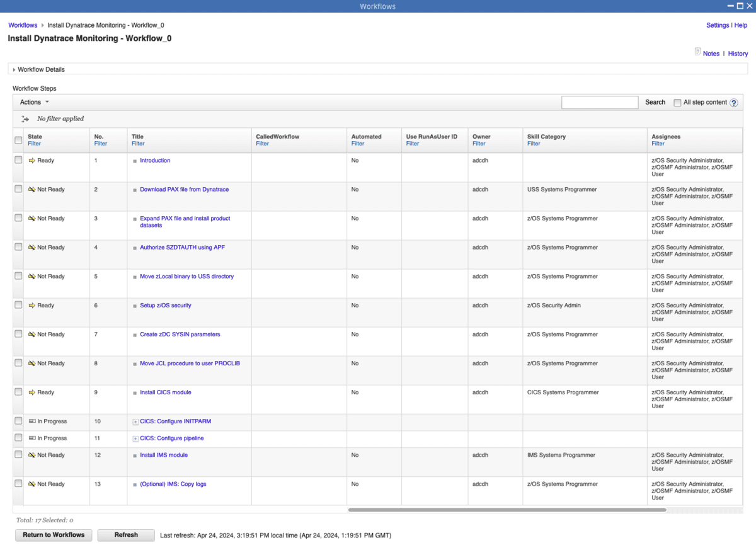
Task: Open Notes using the document icon
Action: click(x=697, y=51)
